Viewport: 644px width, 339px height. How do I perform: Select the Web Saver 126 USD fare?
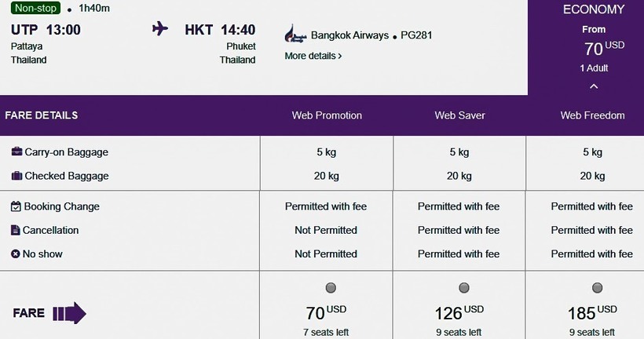click(464, 288)
